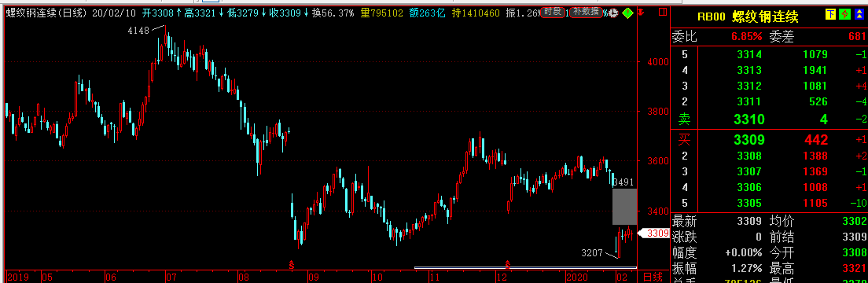868x283 pixels.
Task: Click the yellow 下 icon beside RB00 title
Action: [831, 14]
